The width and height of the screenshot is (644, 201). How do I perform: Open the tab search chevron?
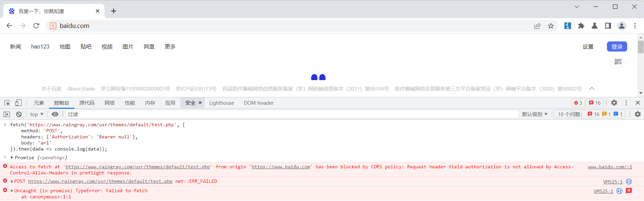click(577, 7)
